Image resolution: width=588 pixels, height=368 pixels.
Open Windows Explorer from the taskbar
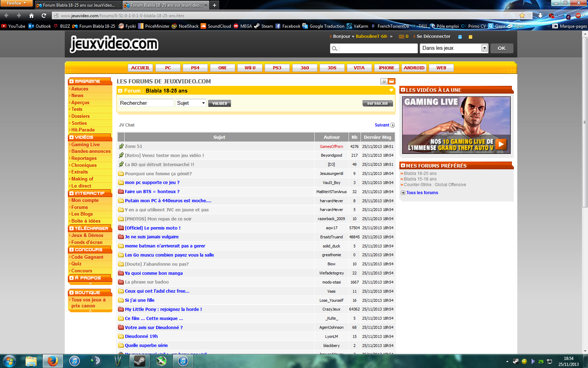[31, 361]
